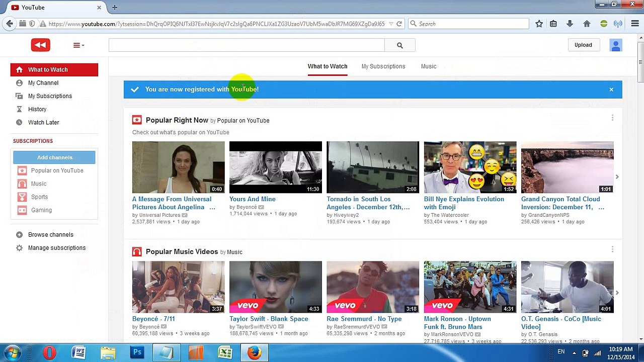The image size is (644, 362).
Task: Click Firefox home icon
Action: click(587, 24)
